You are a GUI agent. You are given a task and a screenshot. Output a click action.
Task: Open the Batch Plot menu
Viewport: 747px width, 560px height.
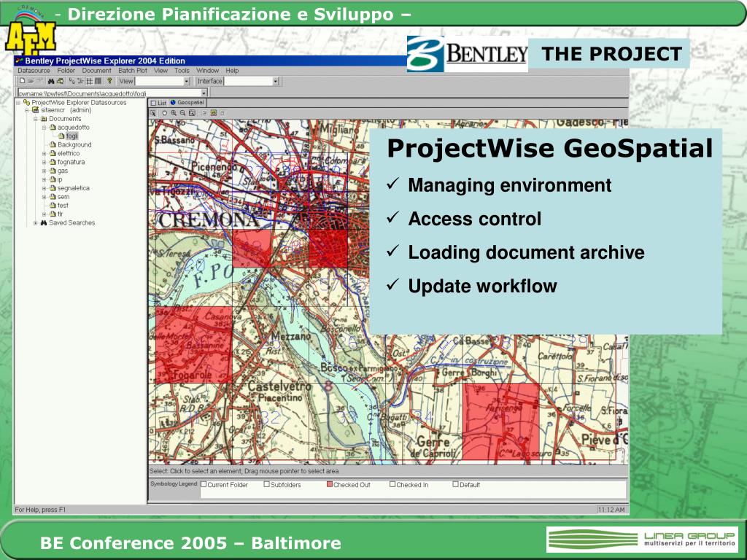(x=133, y=71)
